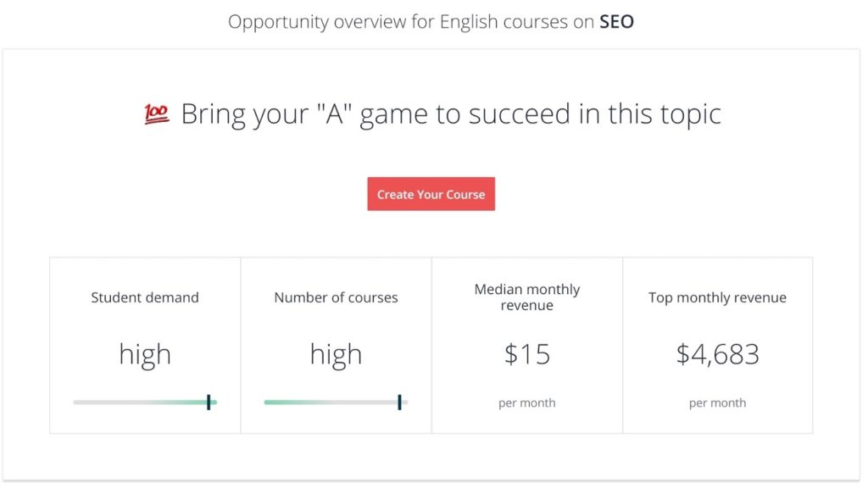Image resolution: width=868 pixels, height=488 pixels.
Task: Click per month under Top monthly revenue
Action: click(x=717, y=402)
